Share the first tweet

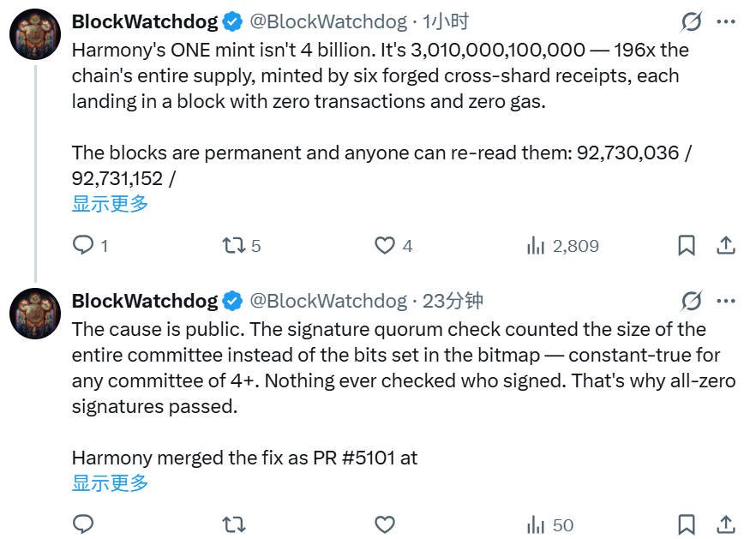point(726,245)
